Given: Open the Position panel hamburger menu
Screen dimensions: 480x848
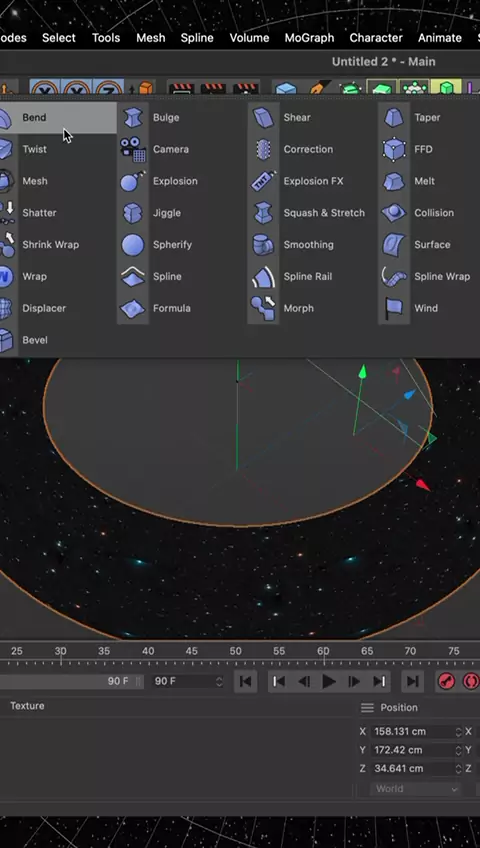Looking at the screenshot, I should pos(368,707).
